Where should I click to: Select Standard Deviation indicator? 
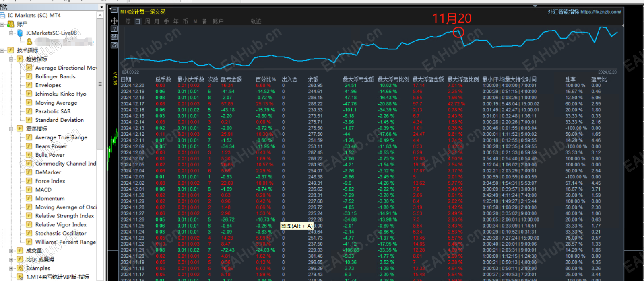[x=60, y=120]
